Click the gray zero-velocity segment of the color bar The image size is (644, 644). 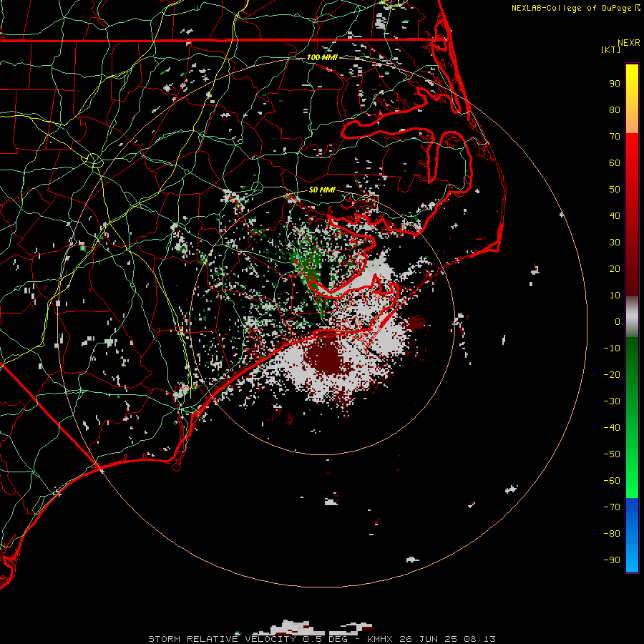(x=632, y=317)
